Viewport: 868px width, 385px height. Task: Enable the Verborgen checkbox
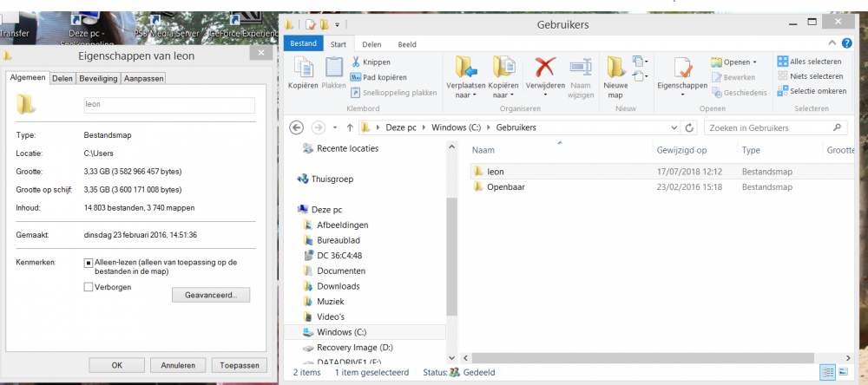[x=89, y=287]
